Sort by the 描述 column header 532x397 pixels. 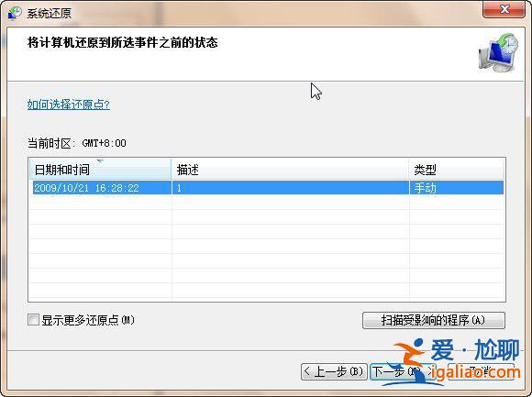click(290, 169)
